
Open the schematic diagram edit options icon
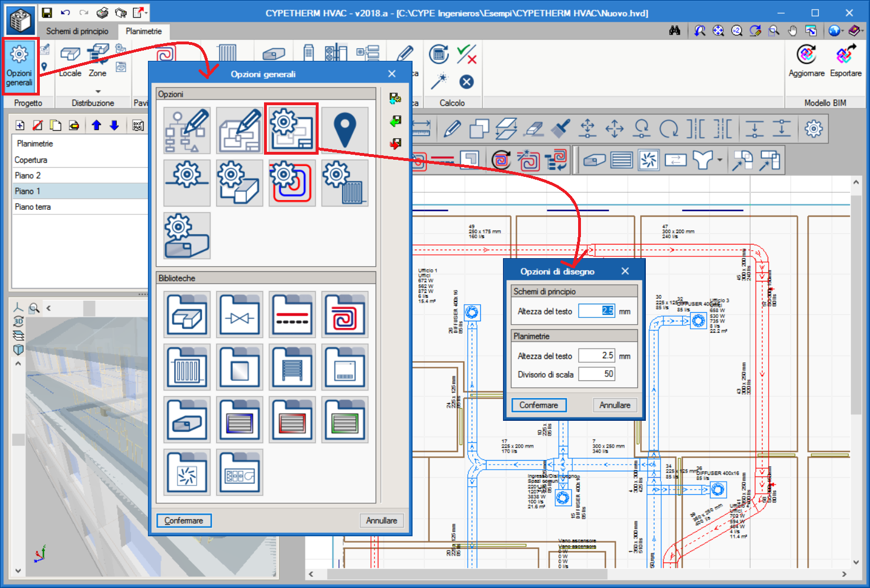point(187,130)
